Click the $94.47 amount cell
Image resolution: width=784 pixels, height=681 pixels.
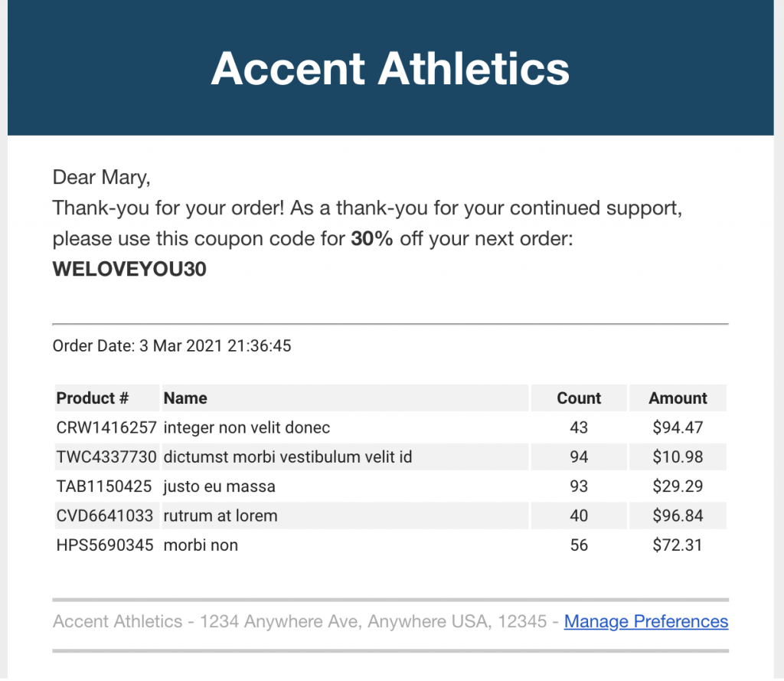coord(678,427)
